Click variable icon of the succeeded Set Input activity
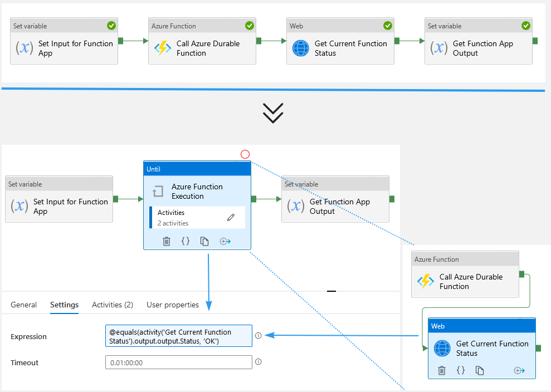This screenshot has height=392, width=551. coord(25,48)
